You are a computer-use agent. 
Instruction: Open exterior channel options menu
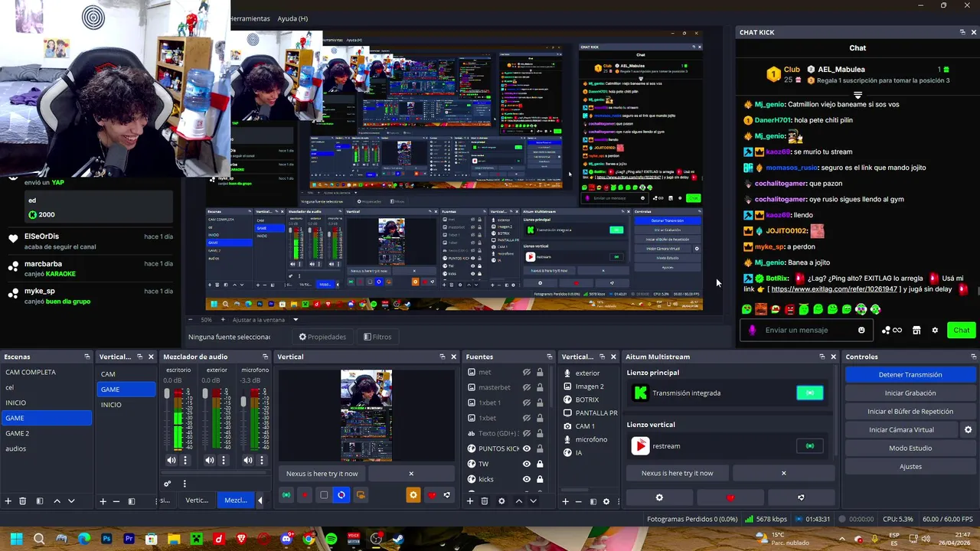coord(223,460)
